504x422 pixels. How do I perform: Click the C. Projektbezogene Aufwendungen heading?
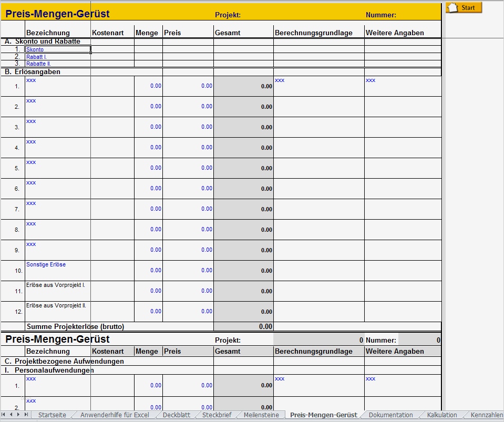pos(64,361)
